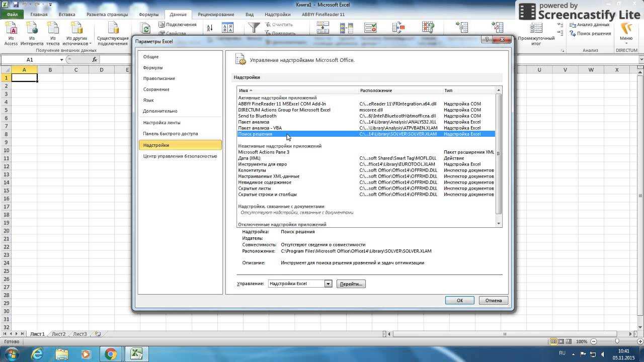The width and height of the screenshot is (644, 362).
Task: Open Customize Quick Access Toolbar dropdown
Action: point(51,4)
